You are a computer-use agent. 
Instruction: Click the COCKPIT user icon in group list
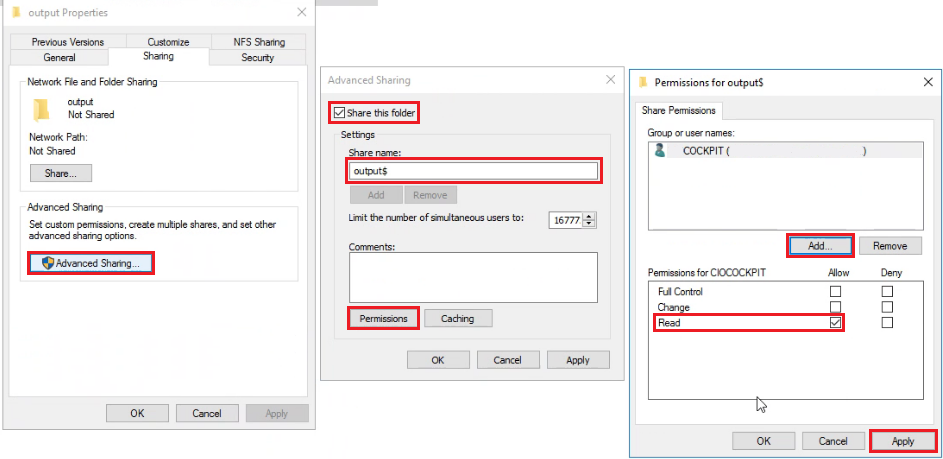(x=660, y=151)
